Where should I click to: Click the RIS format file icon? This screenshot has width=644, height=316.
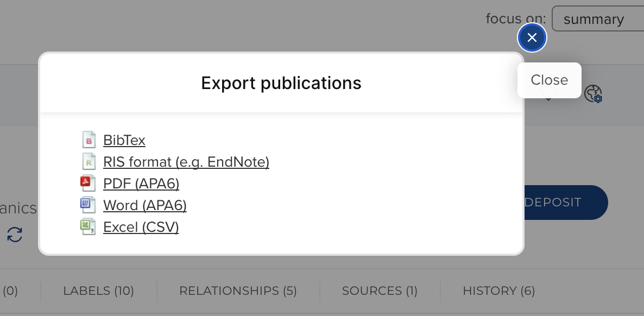pos(89,162)
